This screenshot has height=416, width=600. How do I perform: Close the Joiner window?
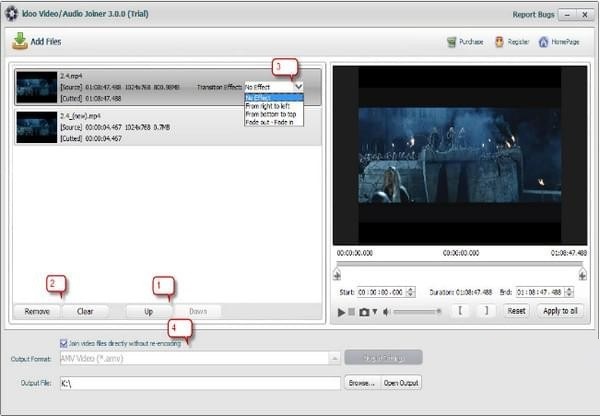pyautogui.click(x=585, y=15)
